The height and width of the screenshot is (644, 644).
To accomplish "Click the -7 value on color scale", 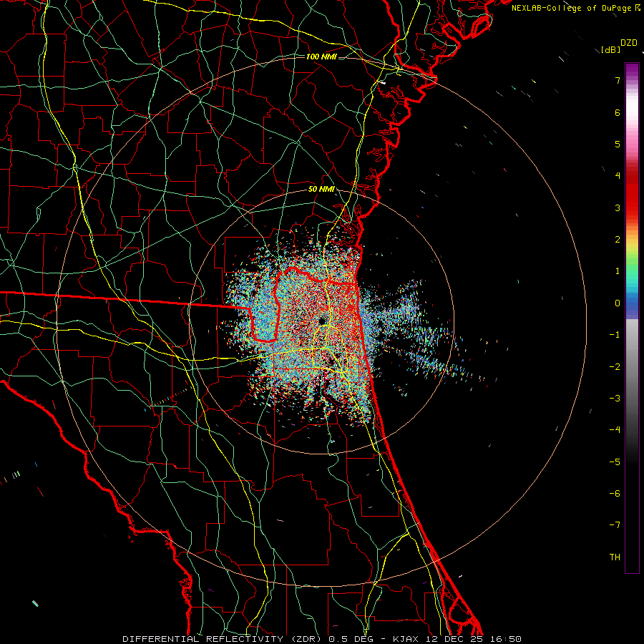I will click(615, 525).
